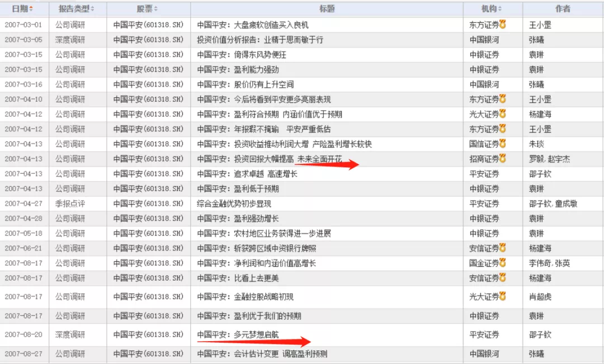This screenshot has width=604, height=364.
Task: Click 深度调研 in the 2007-08-20 row
Action: [70, 334]
